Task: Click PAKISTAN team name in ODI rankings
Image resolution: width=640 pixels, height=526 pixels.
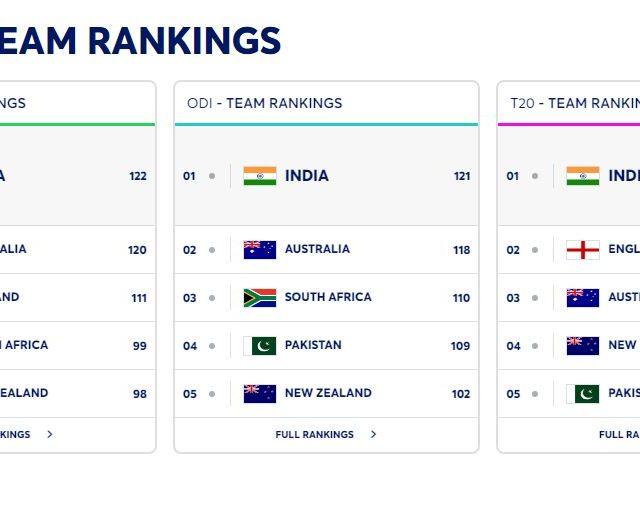Action: click(x=313, y=345)
